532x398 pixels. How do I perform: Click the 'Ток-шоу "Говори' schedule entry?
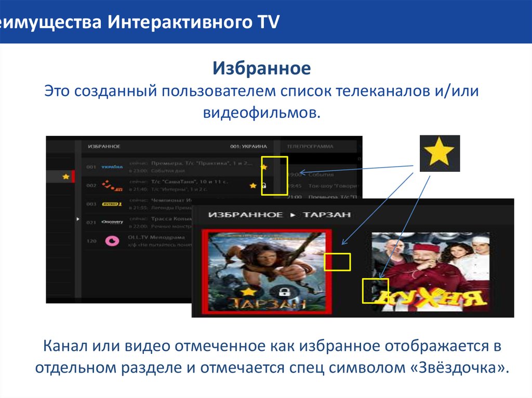pyautogui.click(x=332, y=186)
